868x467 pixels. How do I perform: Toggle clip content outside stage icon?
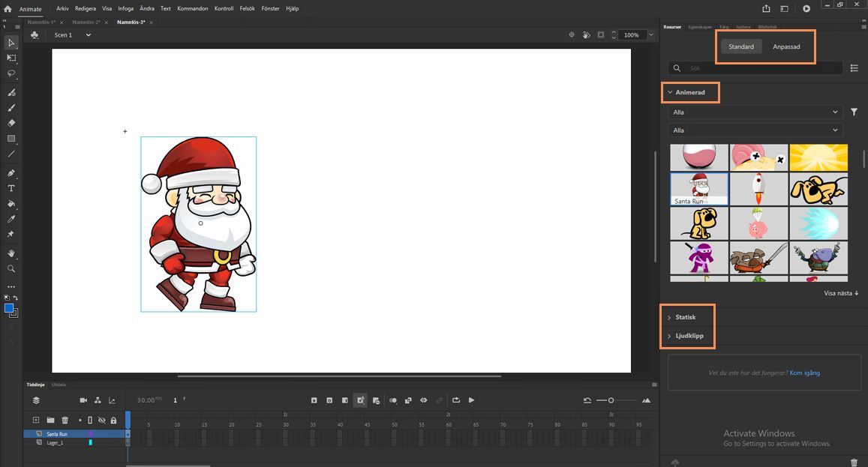601,35
